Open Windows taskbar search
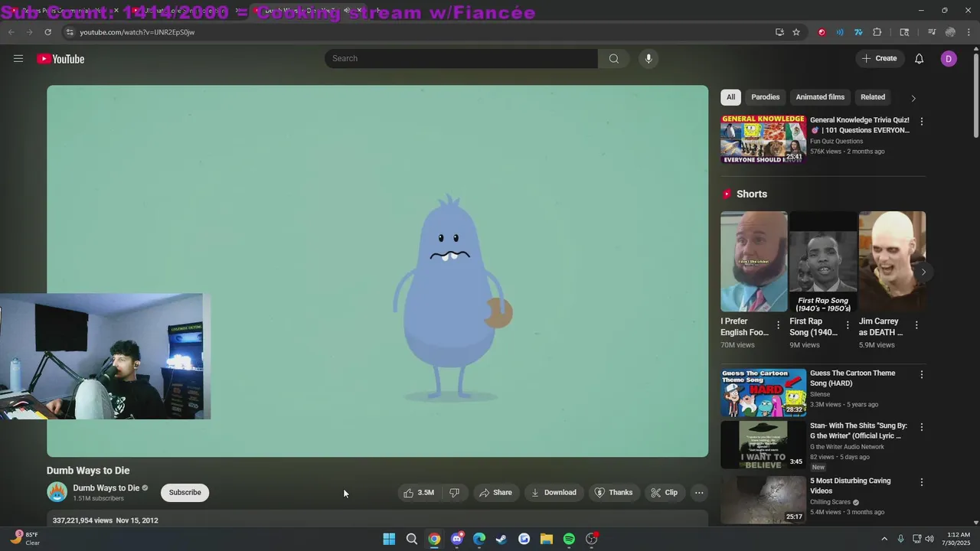 coord(412,540)
